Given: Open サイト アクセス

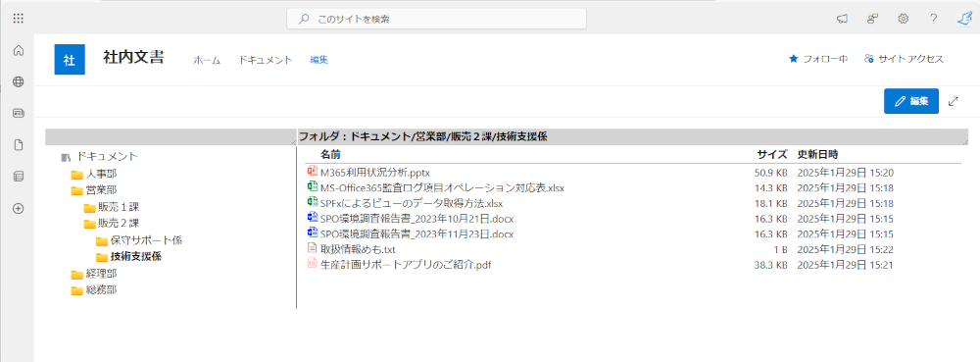Looking at the screenshot, I should 904,59.
